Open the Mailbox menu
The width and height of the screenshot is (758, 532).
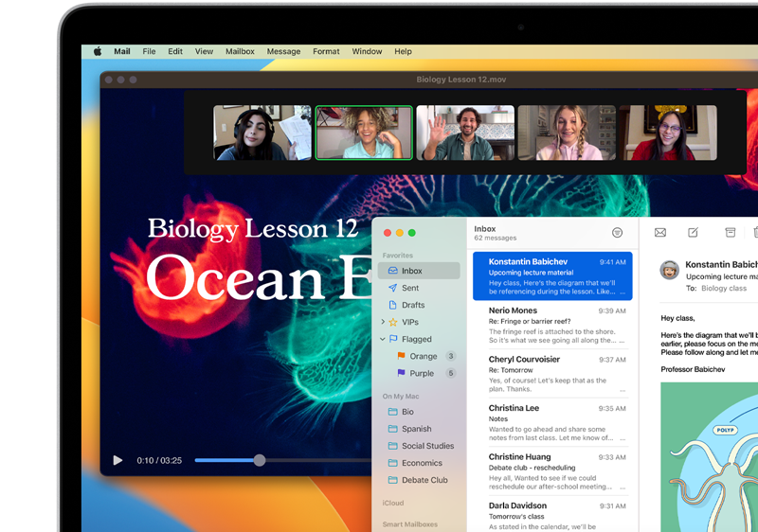[x=240, y=51]
